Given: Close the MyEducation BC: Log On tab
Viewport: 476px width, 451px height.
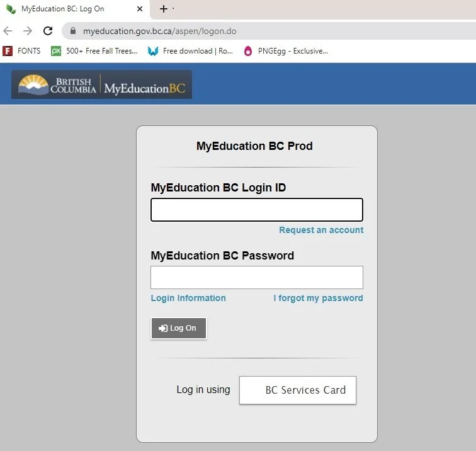Looking at the screenshot, I should (x=140, y=9).
